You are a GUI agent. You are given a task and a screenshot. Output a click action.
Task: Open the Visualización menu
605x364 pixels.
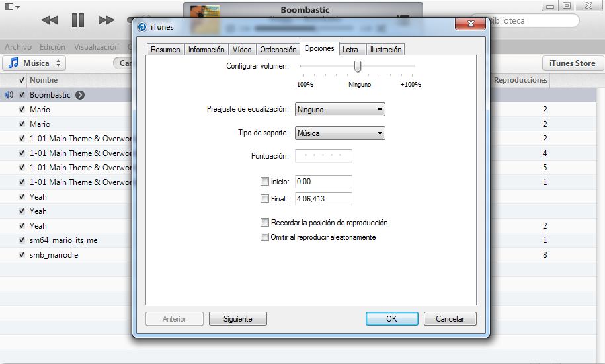pyautogui.click(x=97, y=47)
